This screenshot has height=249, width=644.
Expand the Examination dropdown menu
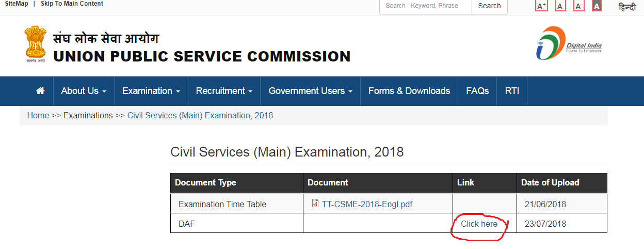coord(151,91)
